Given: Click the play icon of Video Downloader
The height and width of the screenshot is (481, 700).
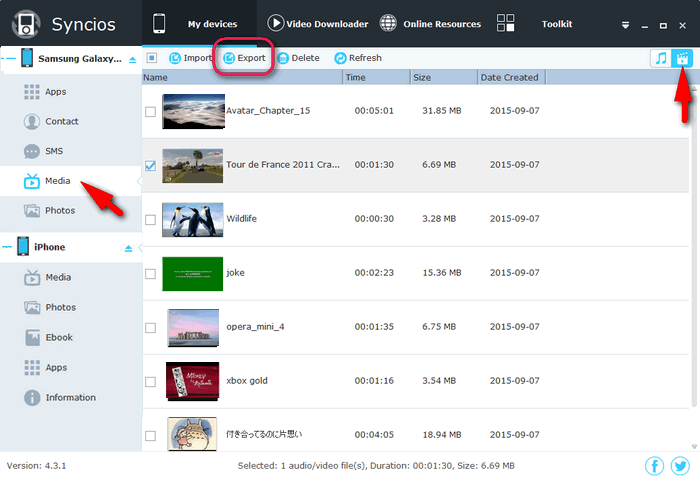Looking at the screenshot, I should pyautogui.click(x=275, y=23).
